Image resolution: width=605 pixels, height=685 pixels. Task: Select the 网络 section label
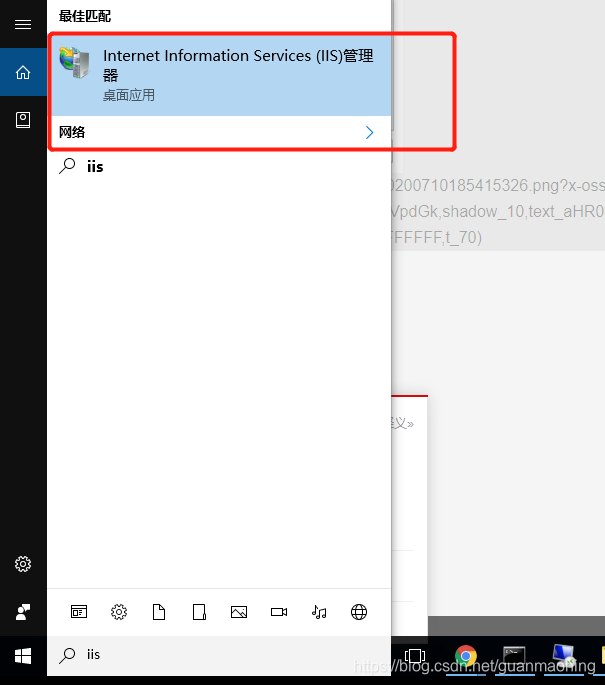coord(72,132)
